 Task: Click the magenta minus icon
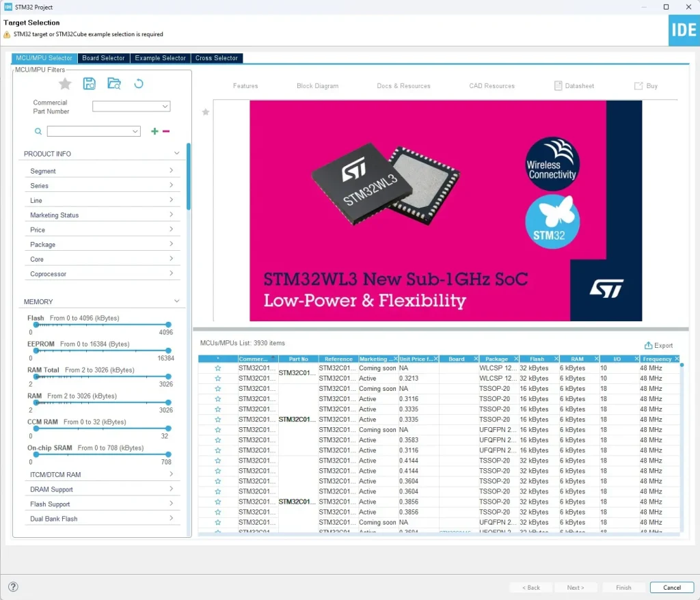pyautogui.click(x=166, y=131)
